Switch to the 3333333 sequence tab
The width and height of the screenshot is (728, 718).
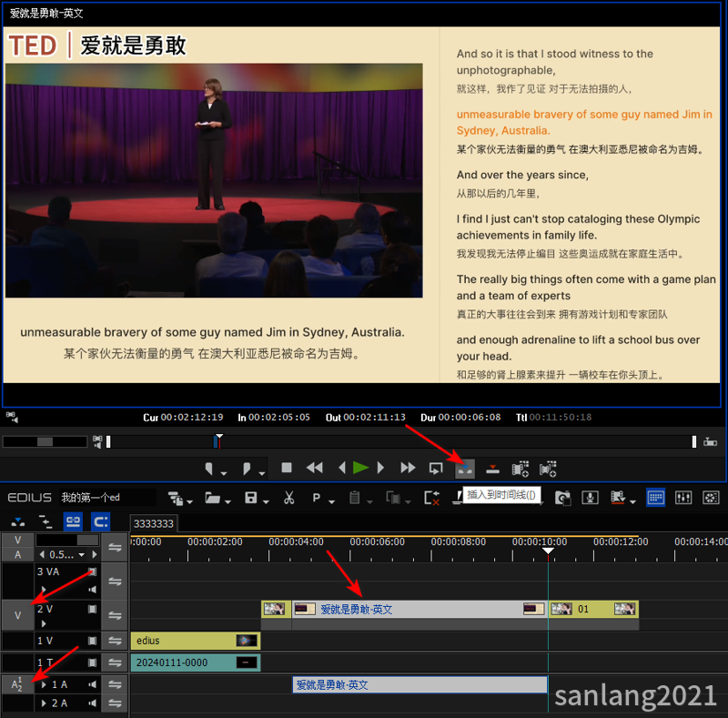point(154,524)
